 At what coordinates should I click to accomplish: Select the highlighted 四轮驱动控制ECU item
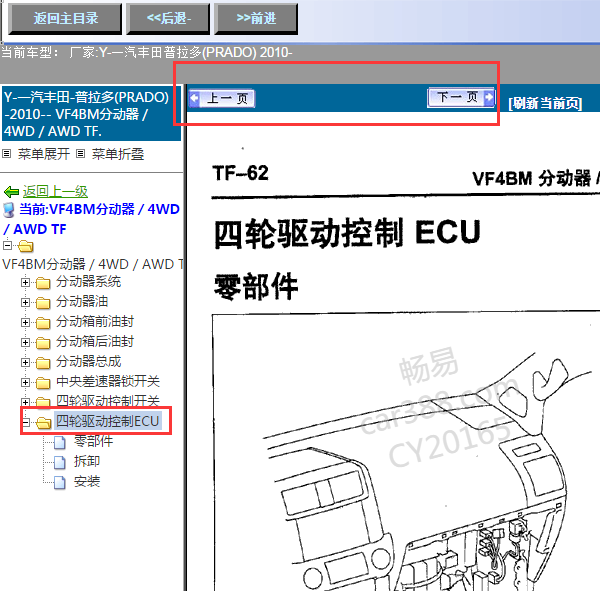[x=108, y=421]
